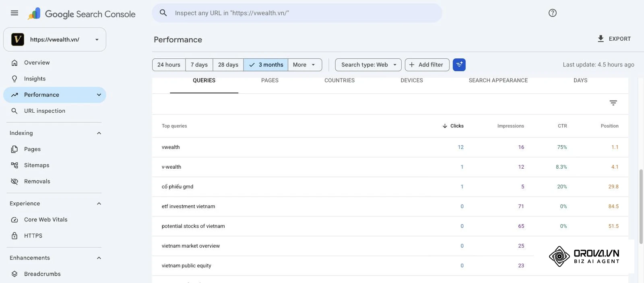This screenshot has width=644, height=283.
Task: Click the Core Web Vitals gauge icon
Action: point(14,220)
